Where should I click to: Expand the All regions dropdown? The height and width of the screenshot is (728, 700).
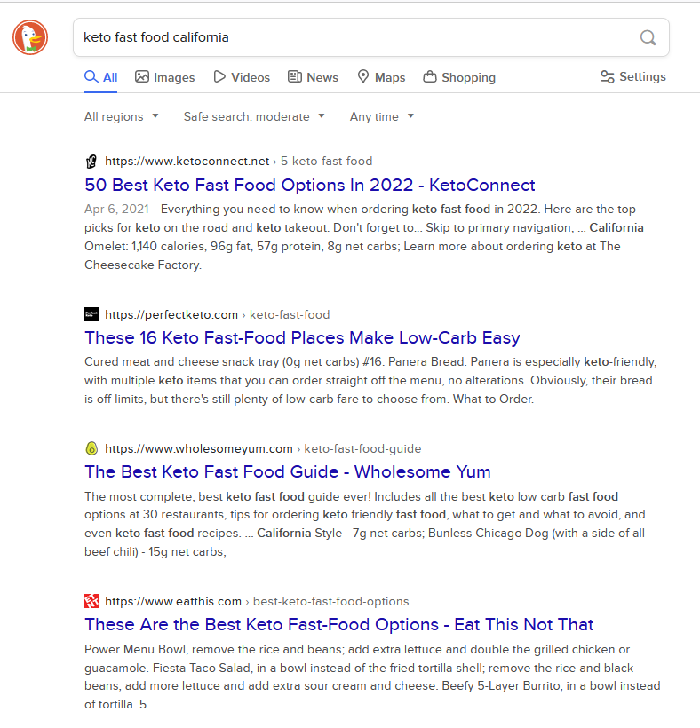coord(121,116)
